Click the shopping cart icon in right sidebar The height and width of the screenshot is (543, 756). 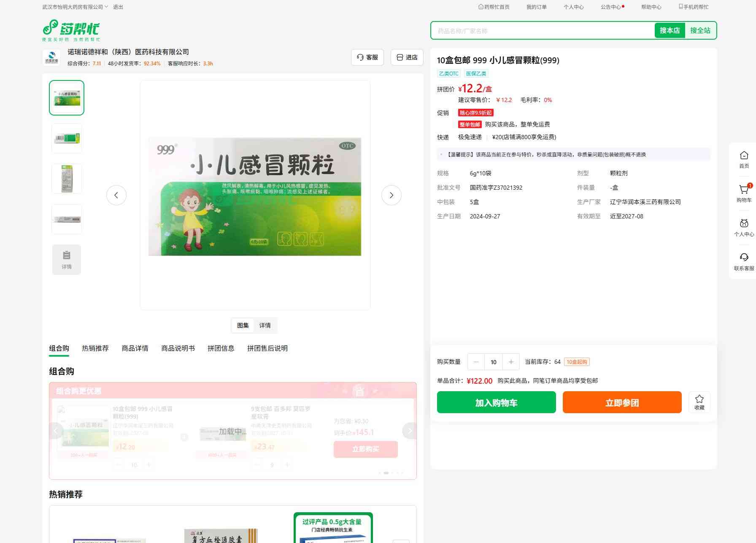744,190
